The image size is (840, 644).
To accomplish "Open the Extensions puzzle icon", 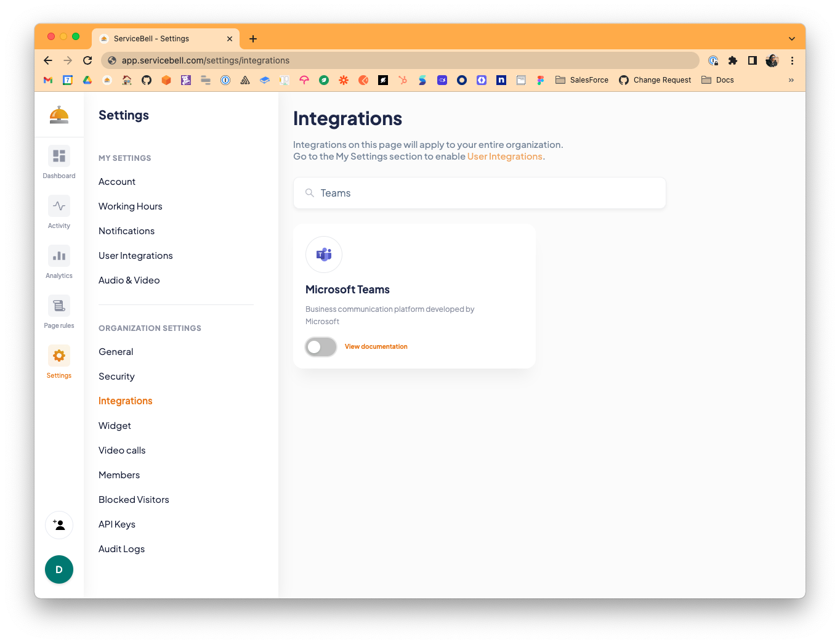I will [x=733, y=60].
